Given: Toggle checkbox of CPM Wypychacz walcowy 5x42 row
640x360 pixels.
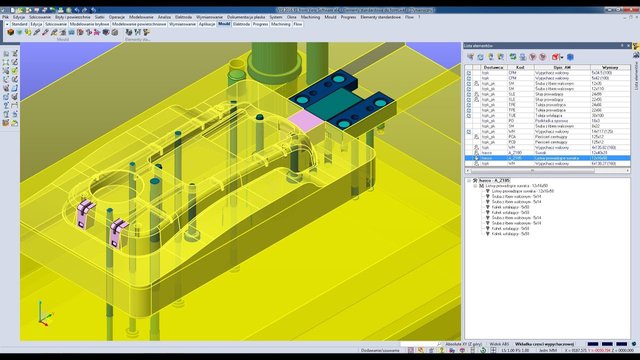Looking at the screenshot, I should [x=469, y=78].
